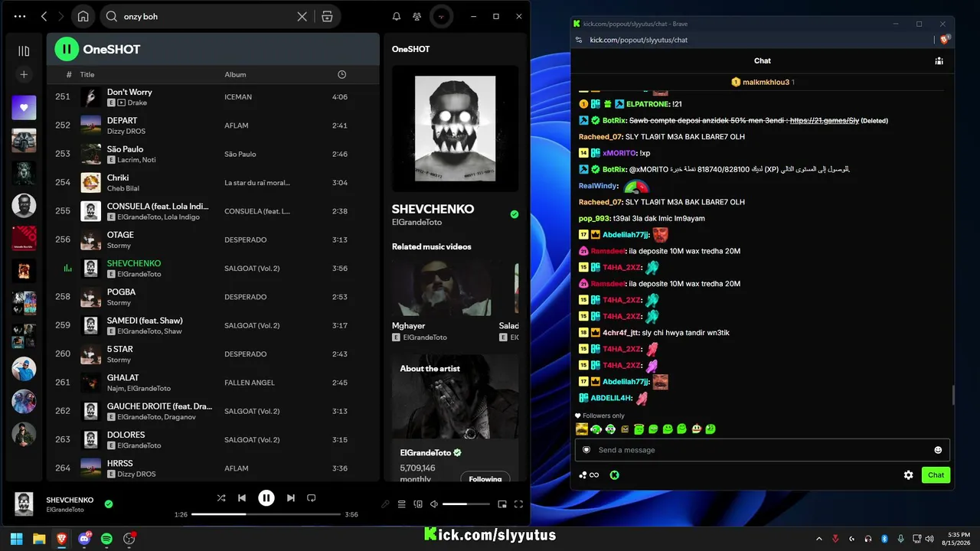Open chat users list in Kick

[939, 61]
